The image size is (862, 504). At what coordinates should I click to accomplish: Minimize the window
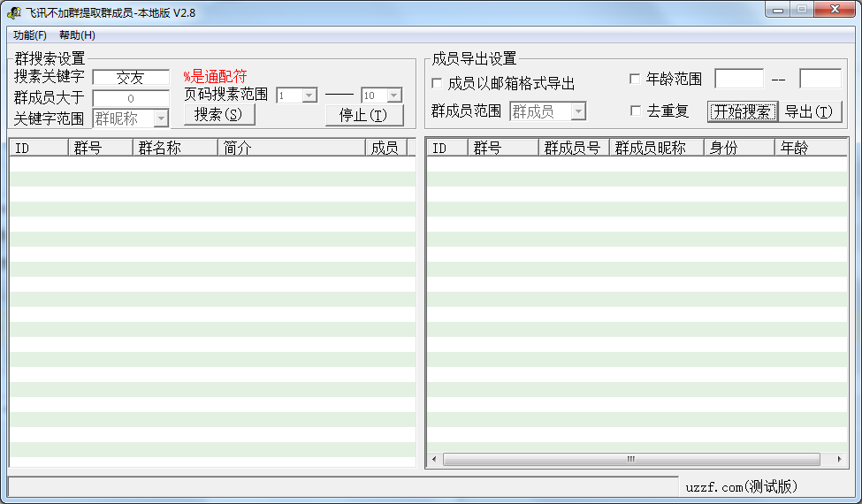[x=778, y=10]
